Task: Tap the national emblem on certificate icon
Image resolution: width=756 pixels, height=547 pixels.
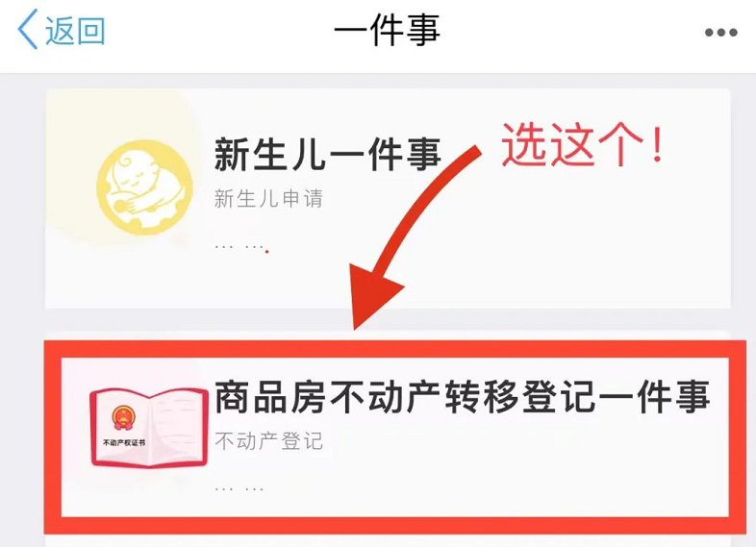Action: 123,417
